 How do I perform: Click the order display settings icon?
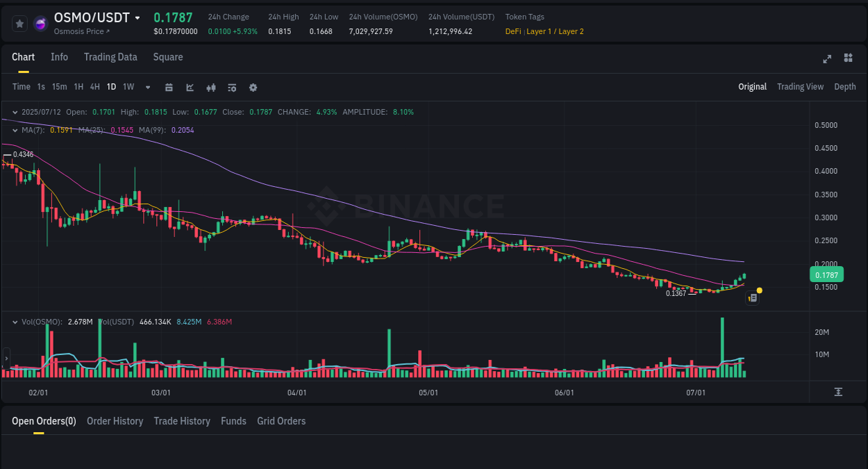(231, 87)
